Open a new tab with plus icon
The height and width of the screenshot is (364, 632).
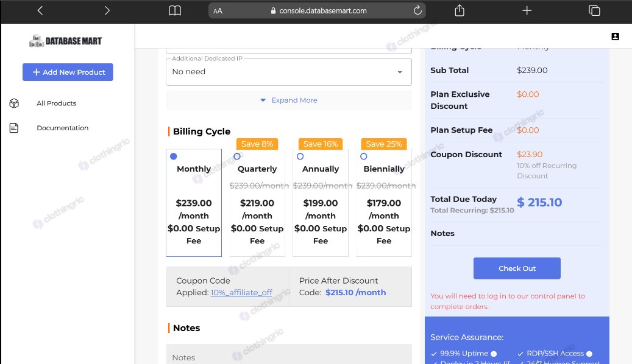[x=527, y=10]
